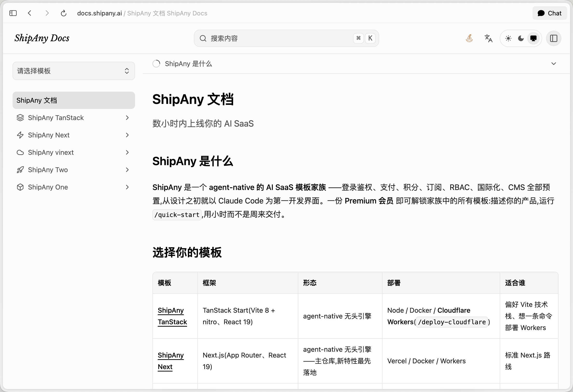Click the search magnifier icon
Viewport: 573px width, 392px height.
point(203,38)
